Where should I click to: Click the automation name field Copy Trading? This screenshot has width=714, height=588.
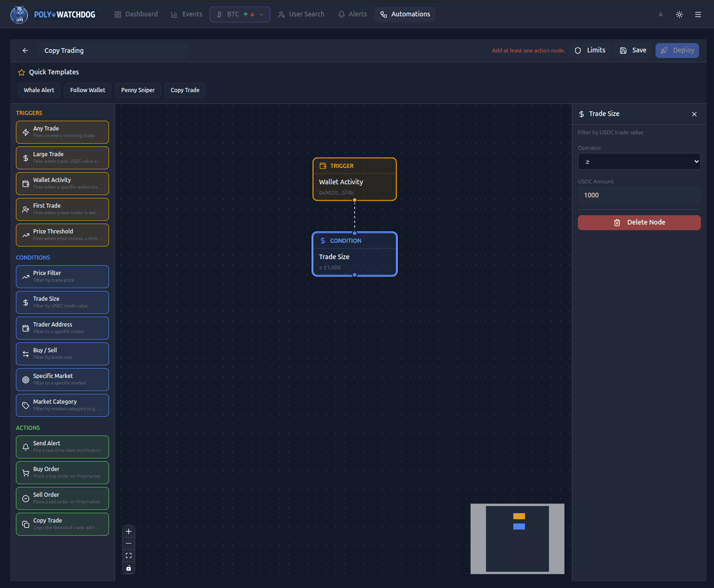click(x=113, y=51)
